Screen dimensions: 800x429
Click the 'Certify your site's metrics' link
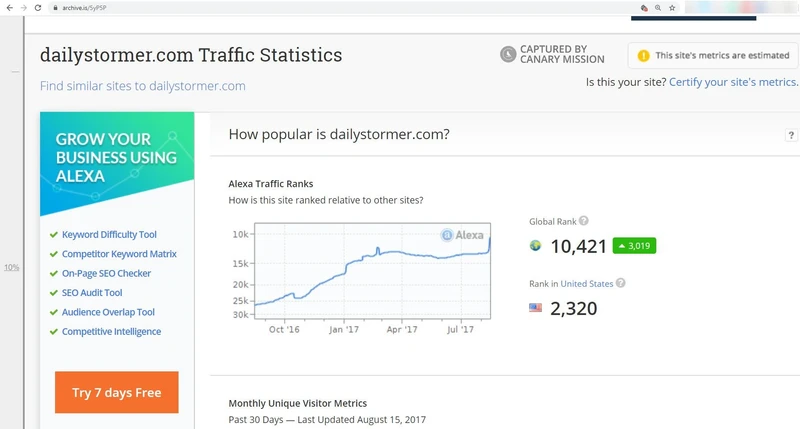pyautogui.click(x=733, y=82)
